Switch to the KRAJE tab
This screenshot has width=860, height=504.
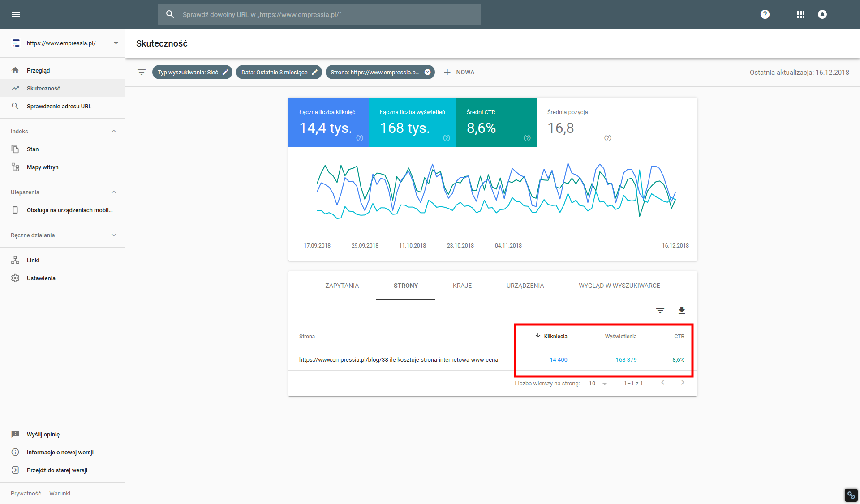pos(462,286)
